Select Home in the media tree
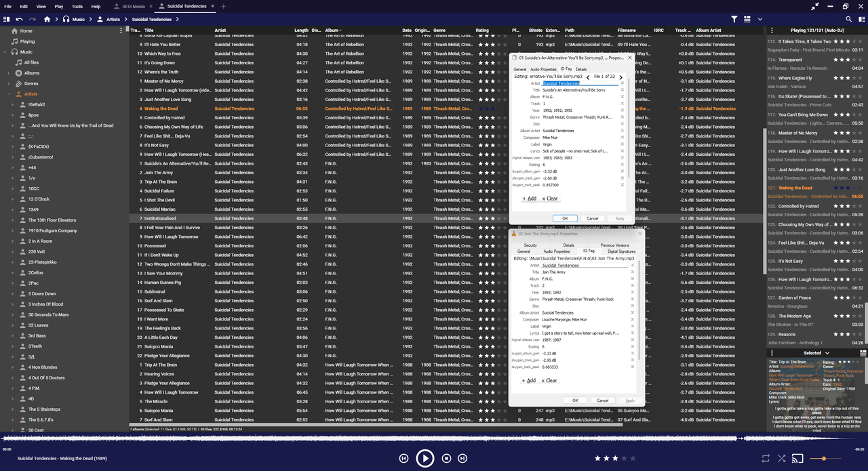 click(26, 31)
